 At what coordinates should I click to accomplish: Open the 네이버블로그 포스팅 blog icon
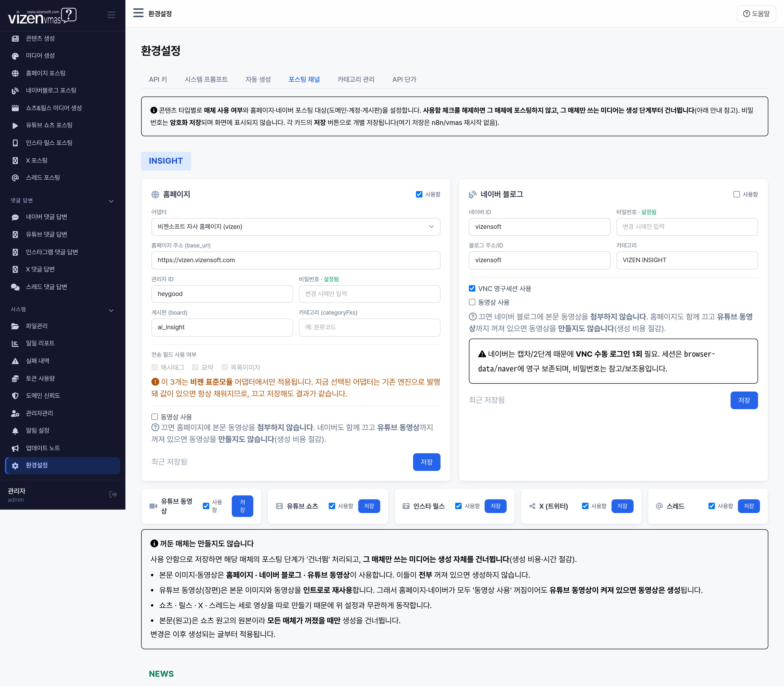[15, 91]
